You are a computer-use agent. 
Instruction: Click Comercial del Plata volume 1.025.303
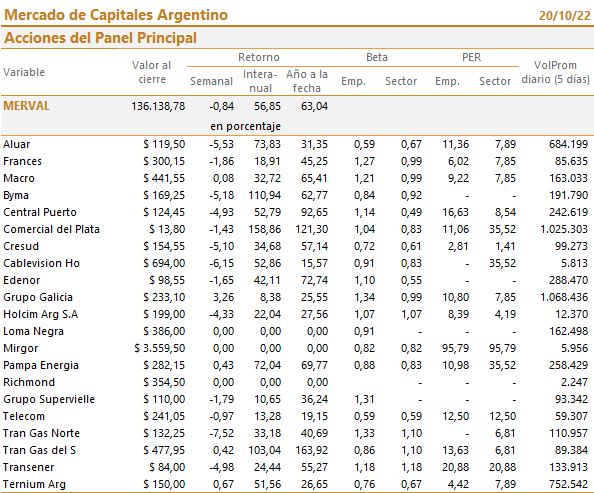click(564, 229)
